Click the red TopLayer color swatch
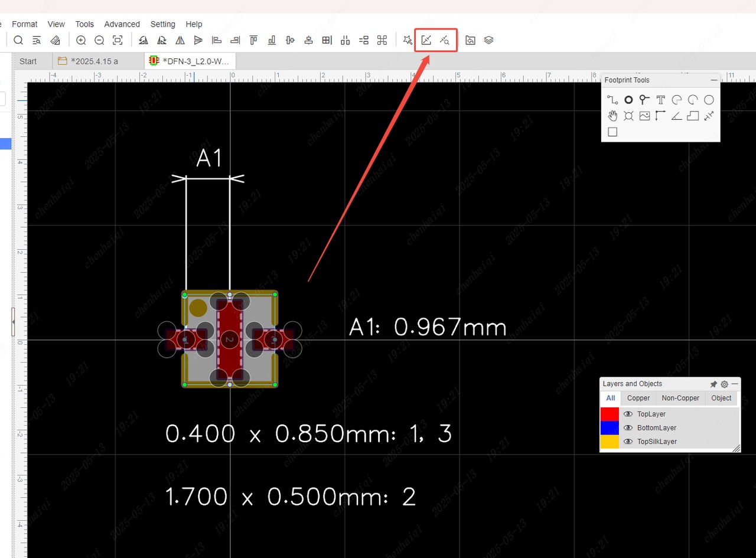 click(x=610, y=414)
